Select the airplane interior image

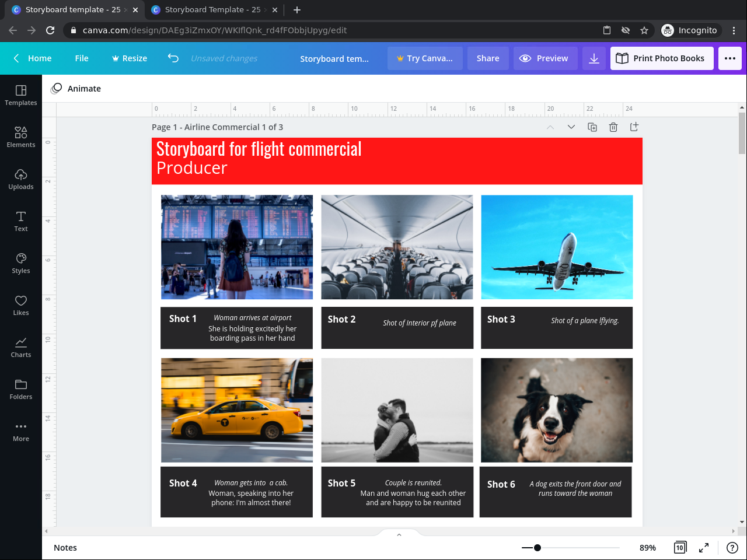click(397, 247)
